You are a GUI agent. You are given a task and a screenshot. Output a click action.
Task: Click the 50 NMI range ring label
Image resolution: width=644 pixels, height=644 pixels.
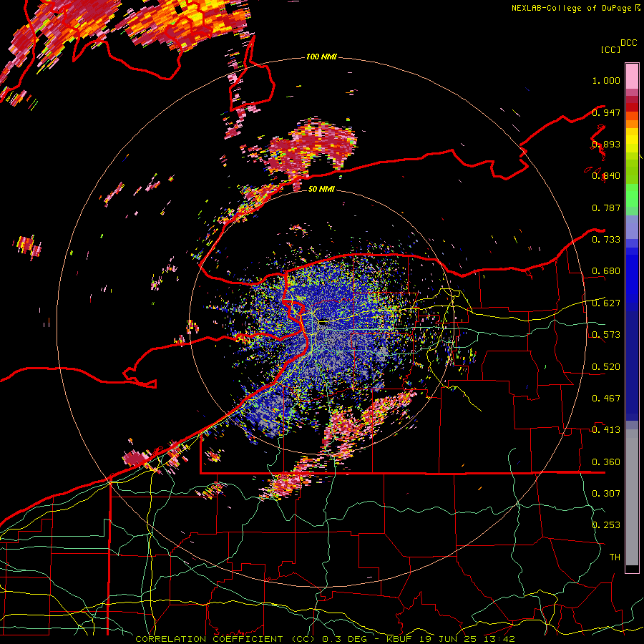click(321, 189)
